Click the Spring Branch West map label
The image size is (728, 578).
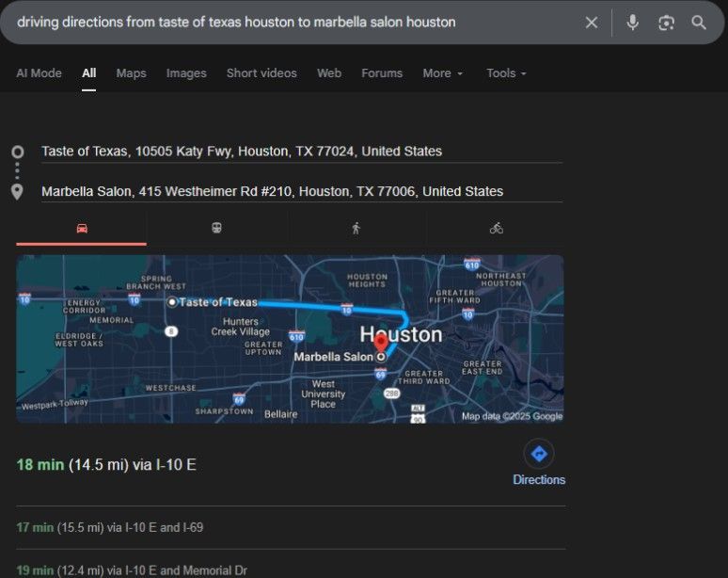click(156, 282)
